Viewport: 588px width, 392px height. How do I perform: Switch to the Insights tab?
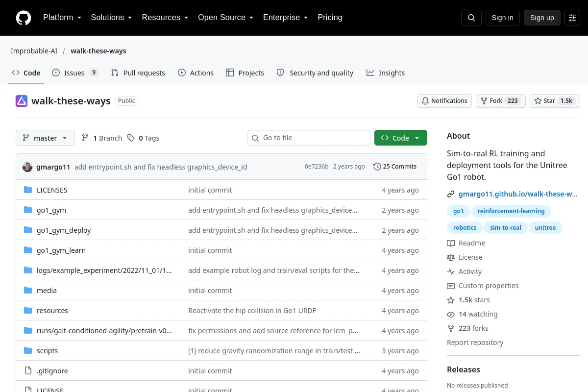tap(386, 73)
